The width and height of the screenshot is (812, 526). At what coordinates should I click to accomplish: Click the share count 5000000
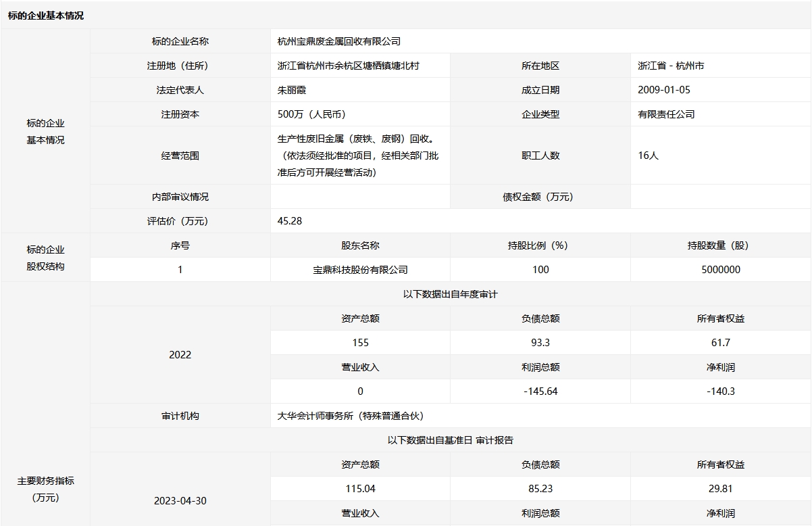(x=721, y=270)
